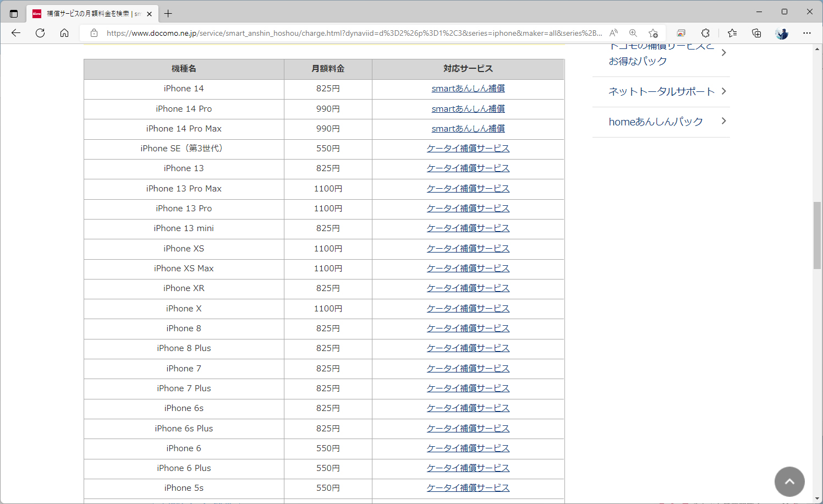Click the Zoom magnifier icon
823x504 pixels.
click(x=633, y=33)
